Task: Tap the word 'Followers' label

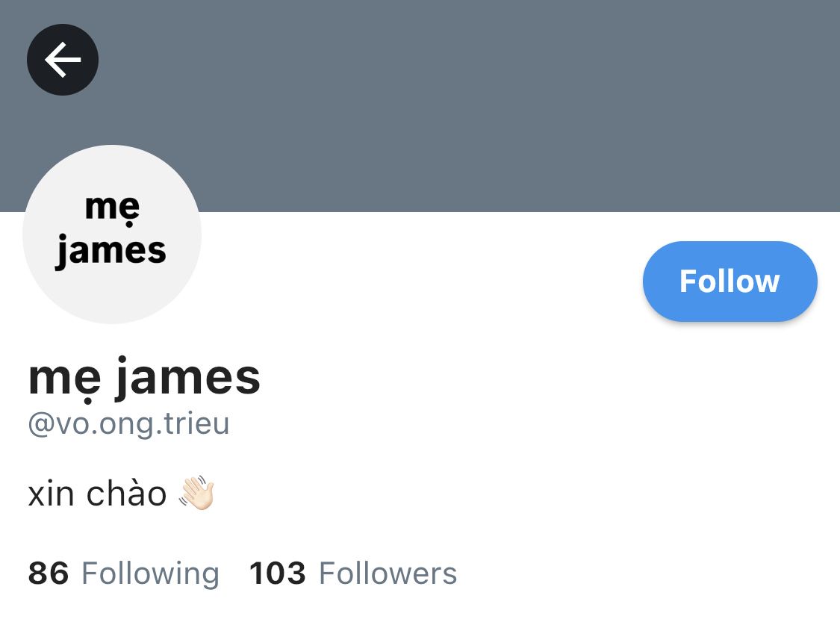Action: pos(388,573)
